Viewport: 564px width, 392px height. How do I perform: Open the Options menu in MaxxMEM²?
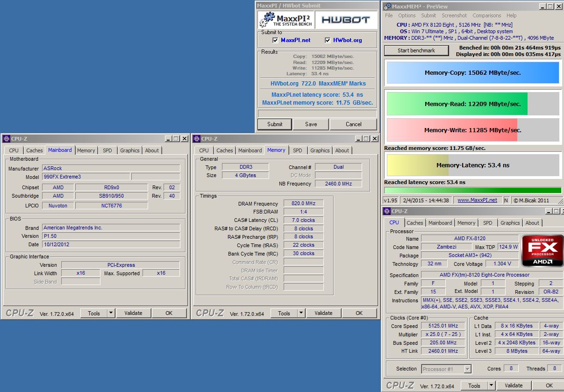tap(407, 15)
